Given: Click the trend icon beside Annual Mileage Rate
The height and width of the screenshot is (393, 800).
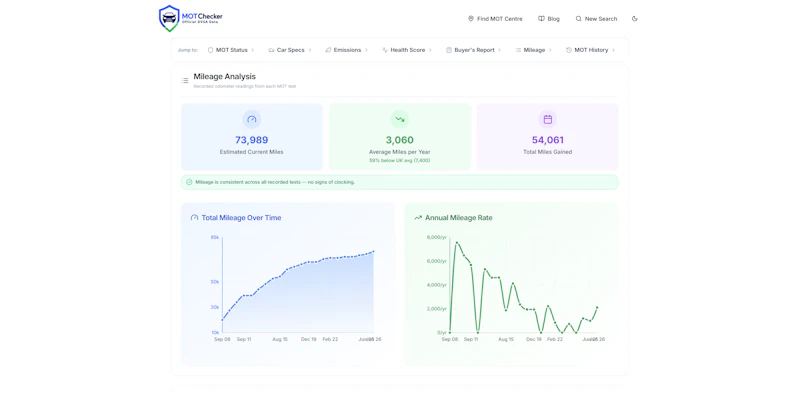Looking at the screenshot, I should pyautogui.click(x=418, y=217).
